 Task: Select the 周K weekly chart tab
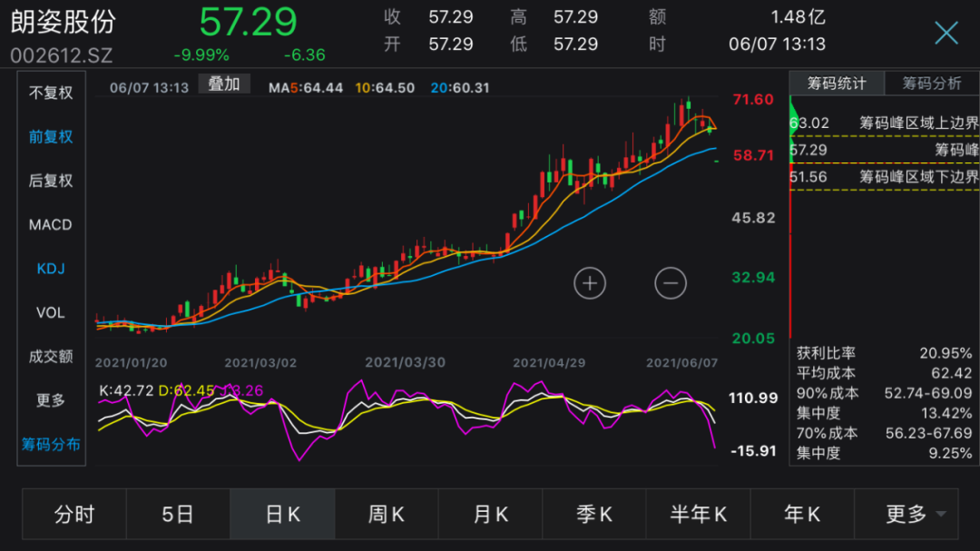(387, 514)
